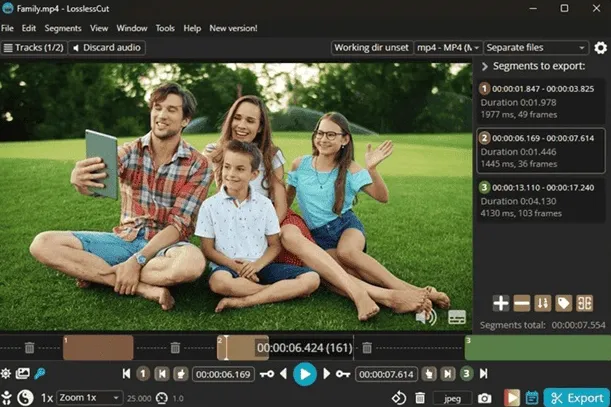Click timeline trash icon before segment 1
Image resolution: width=611 pixels, height=407 pixels.
click(x=30, y=347)
